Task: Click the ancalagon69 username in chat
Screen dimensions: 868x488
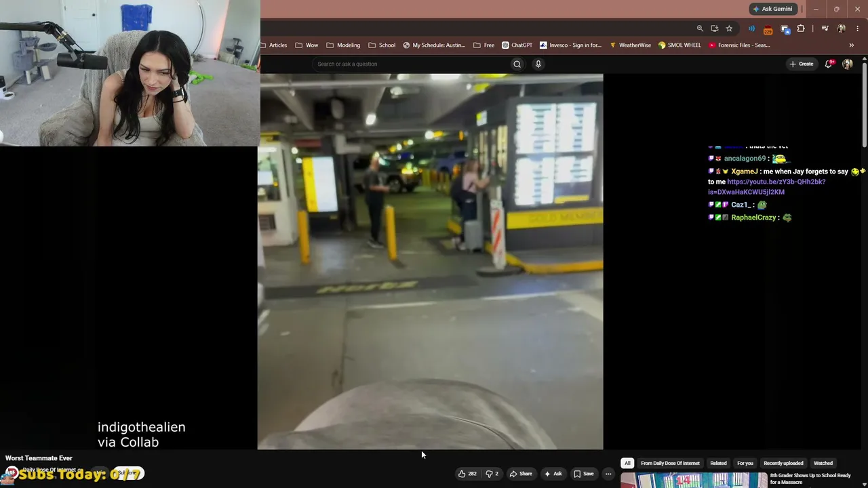Action: point(745,159)
